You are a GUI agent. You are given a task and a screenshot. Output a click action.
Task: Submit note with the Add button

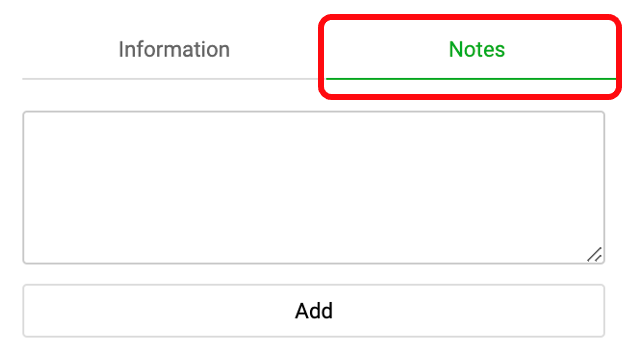314,311
